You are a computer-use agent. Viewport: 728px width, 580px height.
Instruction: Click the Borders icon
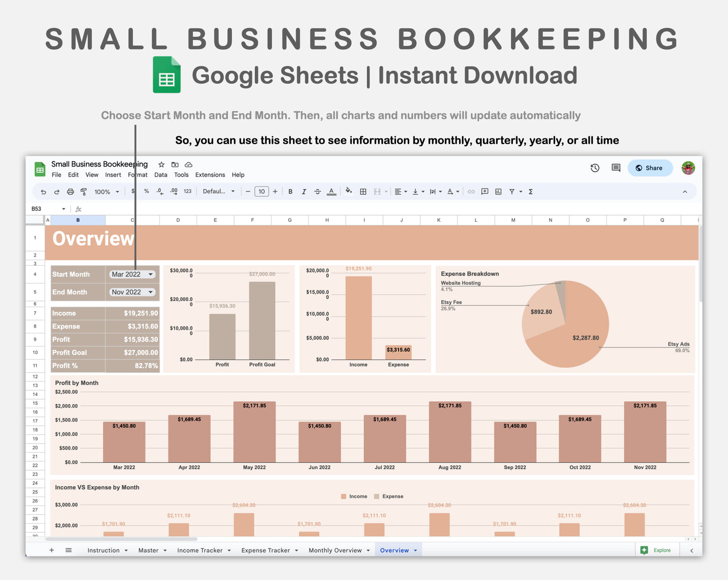(x=363, y=191)
